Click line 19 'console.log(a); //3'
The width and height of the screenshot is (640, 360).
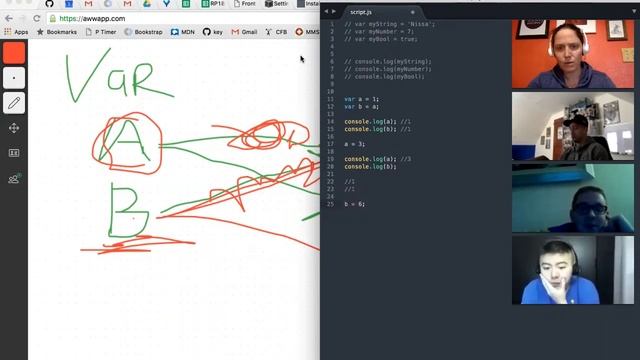click(x=378, y=159)
